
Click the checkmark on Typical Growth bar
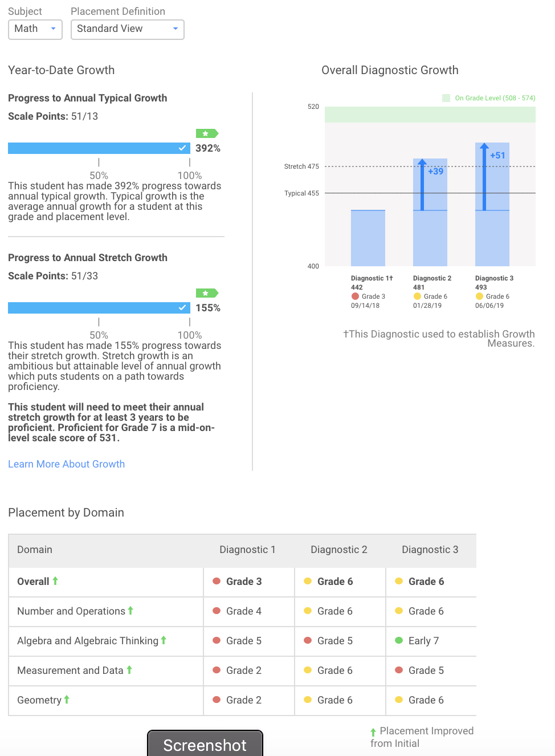click(x=182, y=148)
